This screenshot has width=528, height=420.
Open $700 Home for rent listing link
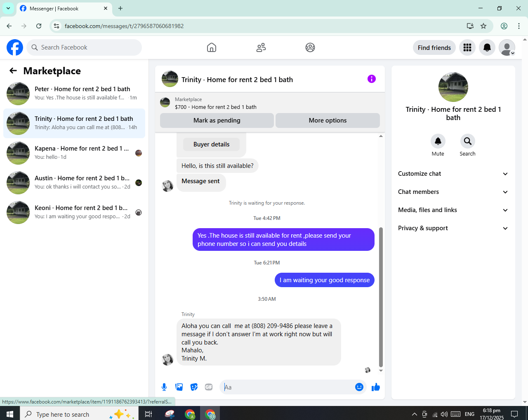click(x=216, y=107)
